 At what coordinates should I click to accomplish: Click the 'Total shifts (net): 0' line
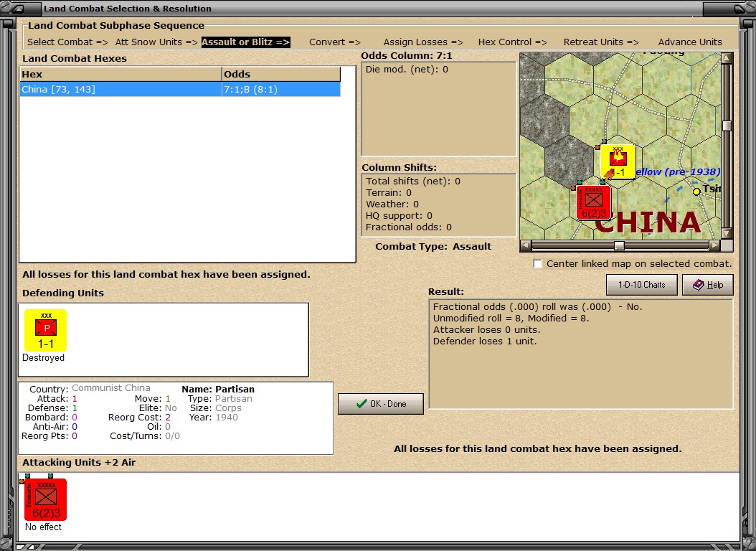click(x=412, y=182)
